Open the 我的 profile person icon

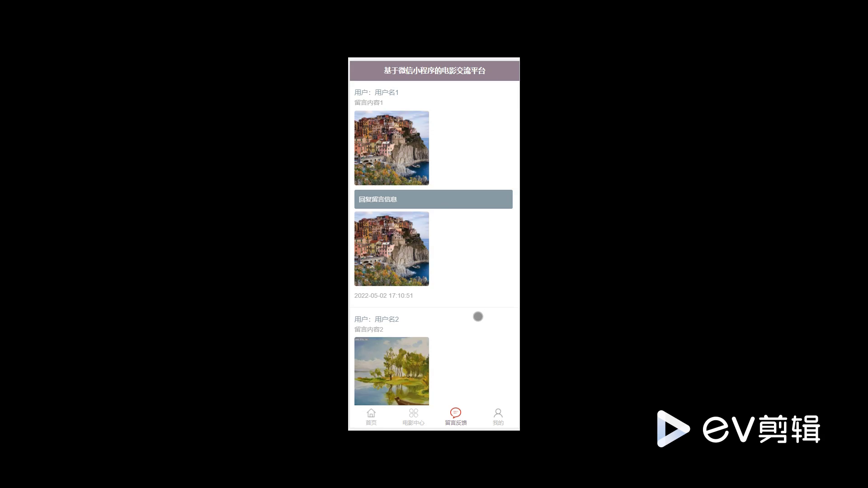[x=498, y=413]
